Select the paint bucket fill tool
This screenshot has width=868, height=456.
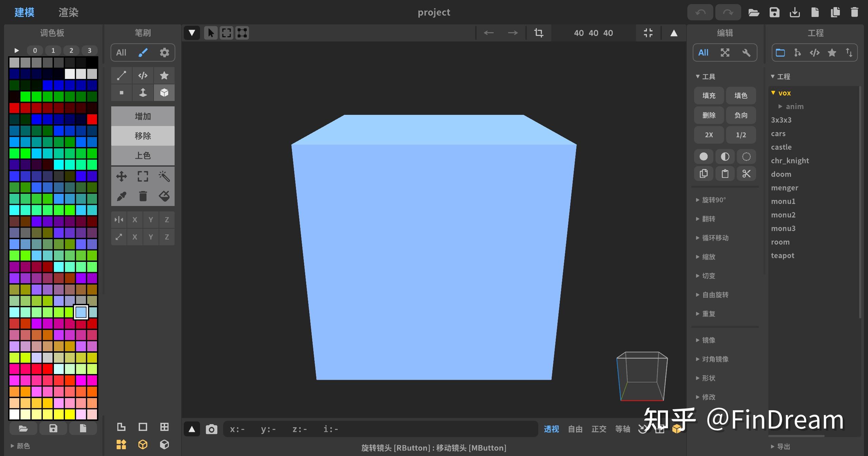(164, 196)
